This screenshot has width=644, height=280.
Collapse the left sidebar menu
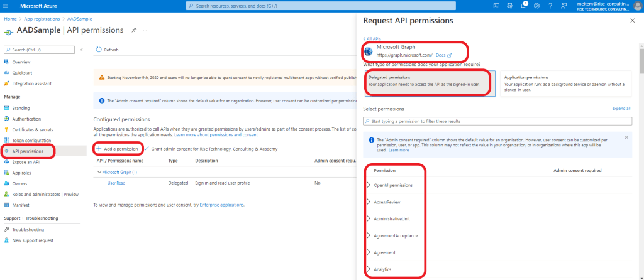[x=81, y=50]
